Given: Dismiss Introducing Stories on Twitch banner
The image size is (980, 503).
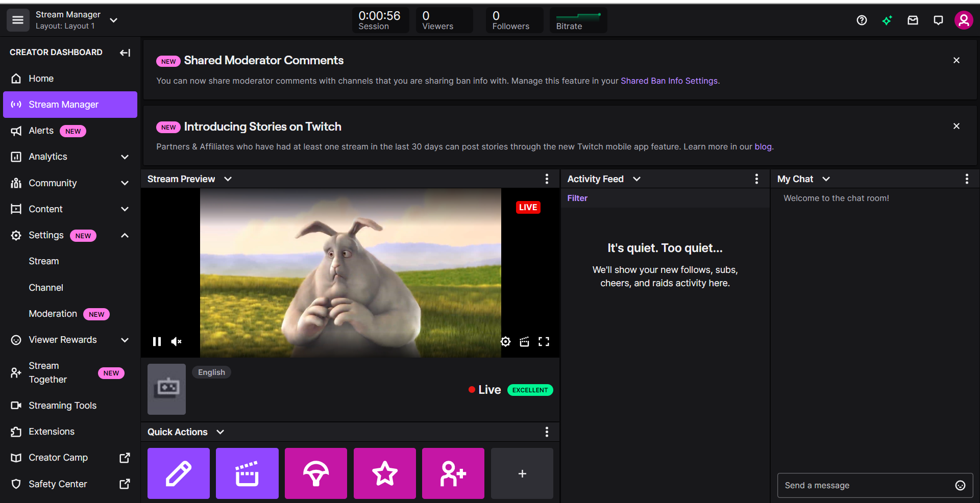Looking at the screenshot, I should point(957,126).
